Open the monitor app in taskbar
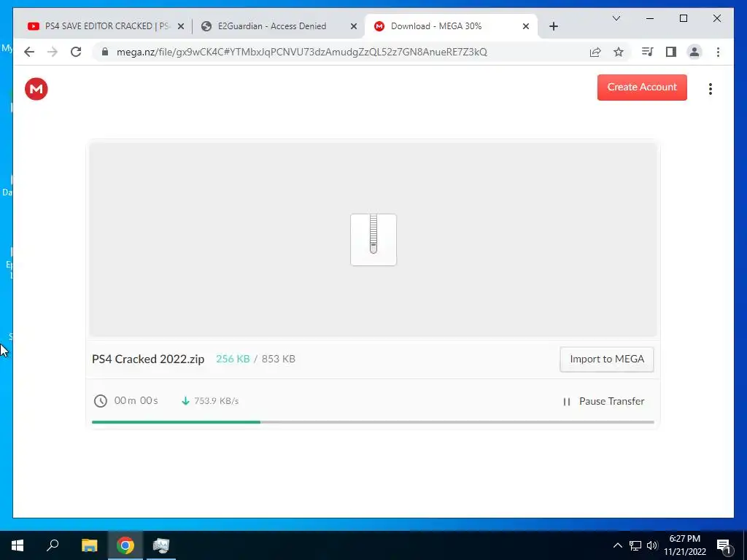 click(161, 545)
